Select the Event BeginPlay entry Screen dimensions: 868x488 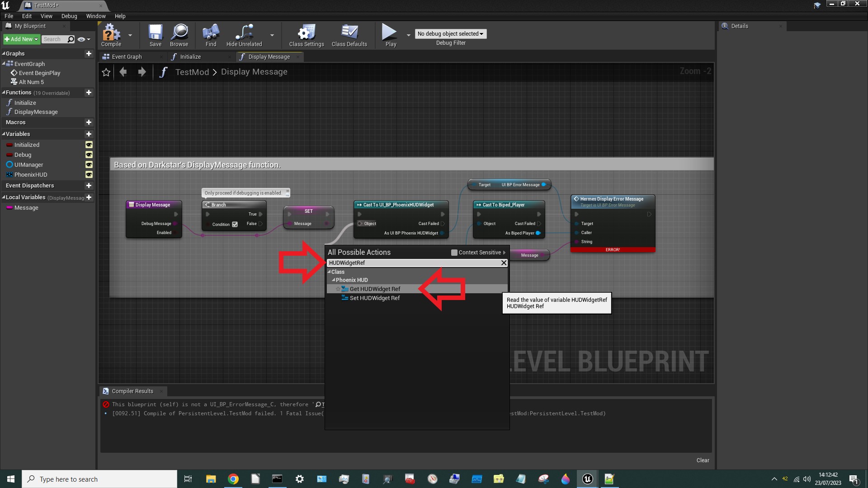39,73
